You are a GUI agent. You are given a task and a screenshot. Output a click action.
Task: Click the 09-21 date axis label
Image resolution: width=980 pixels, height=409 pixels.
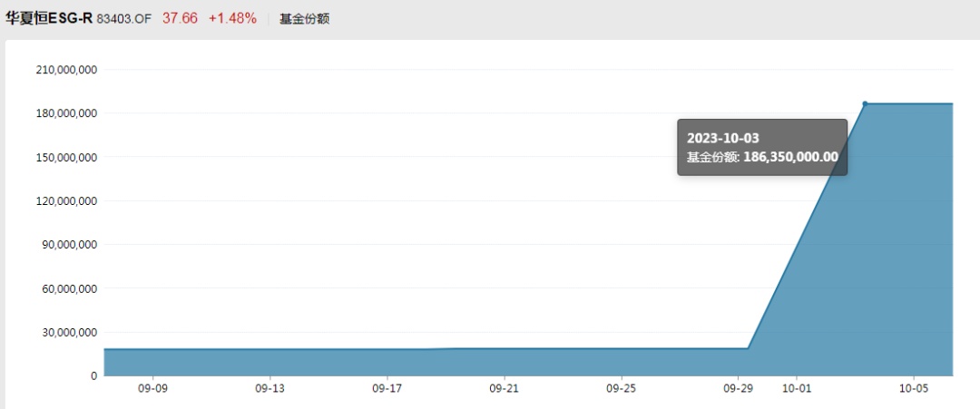[504, 388]
